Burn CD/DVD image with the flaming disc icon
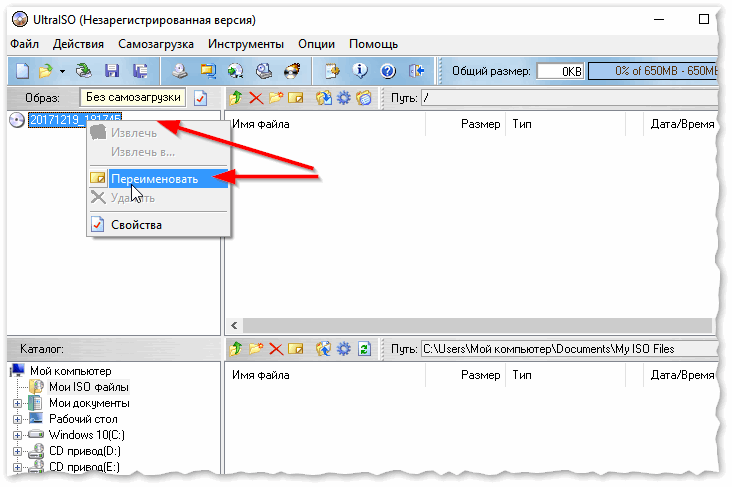Image resolution: width=732 pixels, height=487 pixels. coord(293,71)
